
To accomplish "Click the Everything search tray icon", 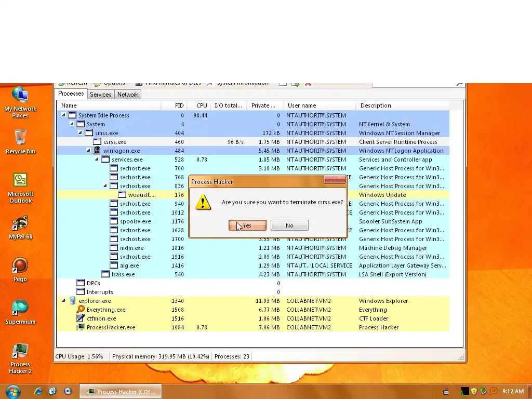I will 494,391.
